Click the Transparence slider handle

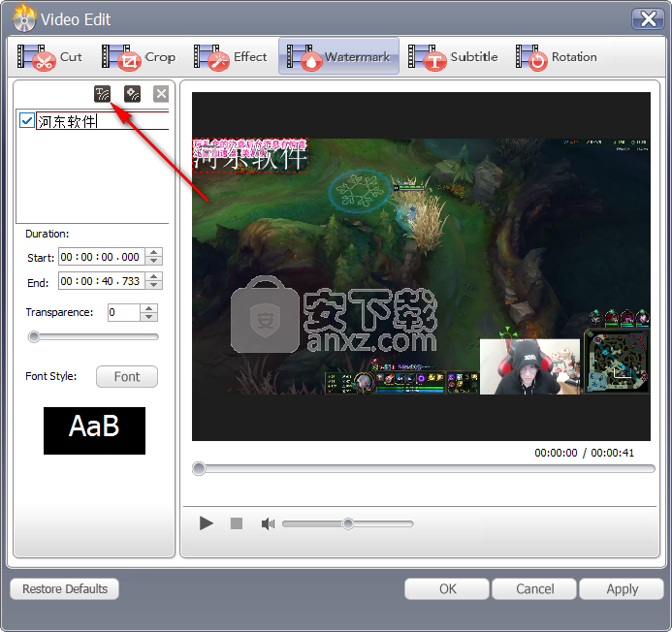click(33, 336)
